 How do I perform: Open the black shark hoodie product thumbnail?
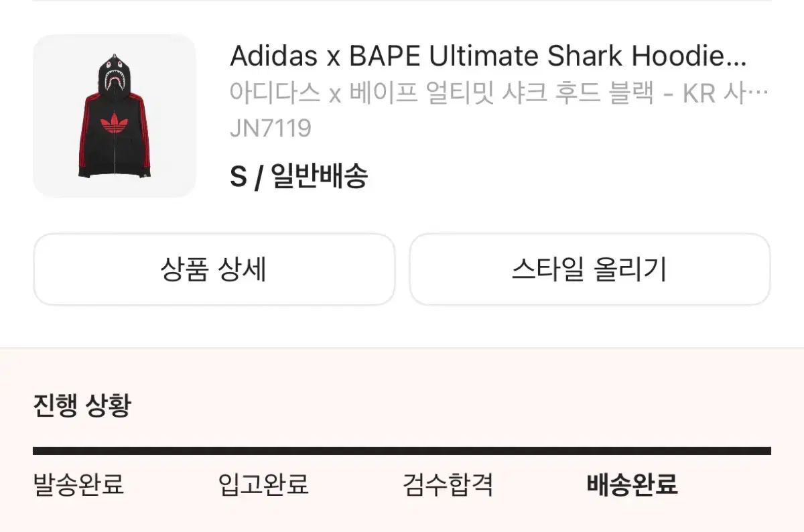click(115, 116)
